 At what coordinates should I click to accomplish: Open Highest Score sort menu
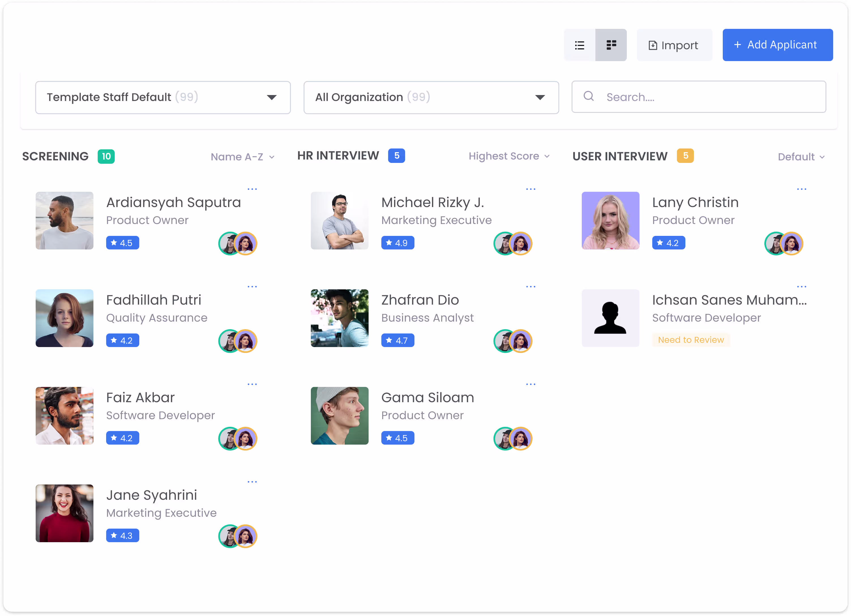tap(509, 156)
